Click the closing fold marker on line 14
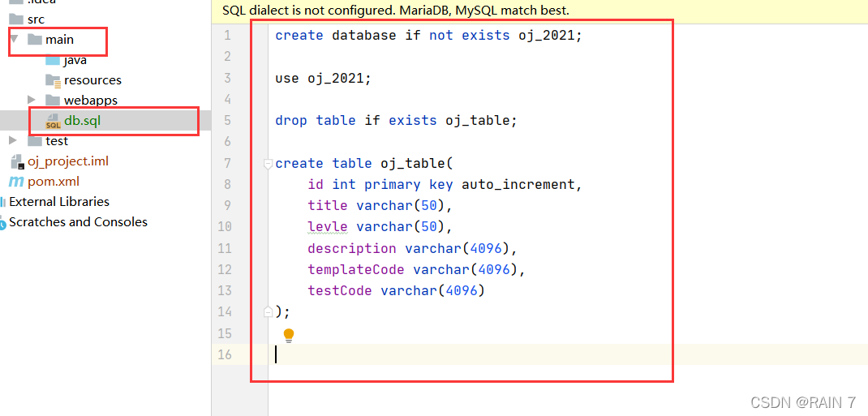This screenshot has height=416, width=868. [269, 311]
